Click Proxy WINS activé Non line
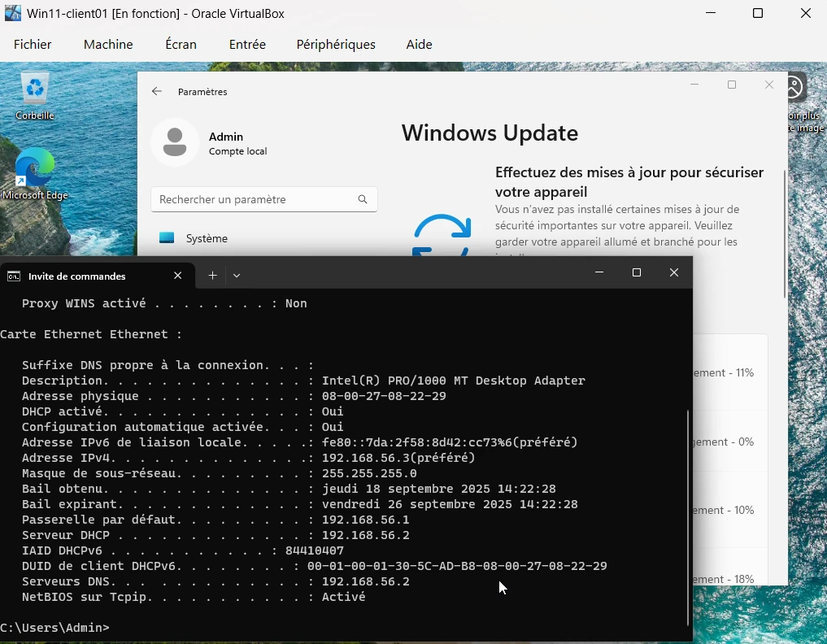 tap(164, 303)
